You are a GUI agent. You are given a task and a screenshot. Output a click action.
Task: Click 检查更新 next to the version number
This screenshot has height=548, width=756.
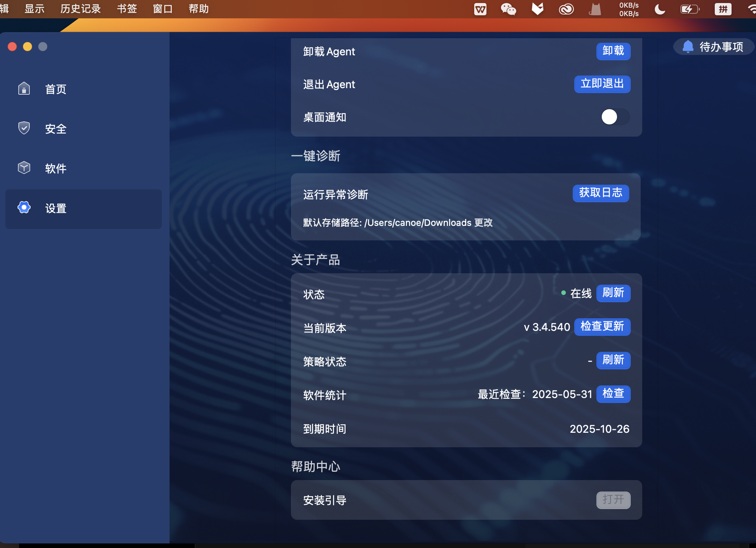pyautogui.click(x=602, y=327)
